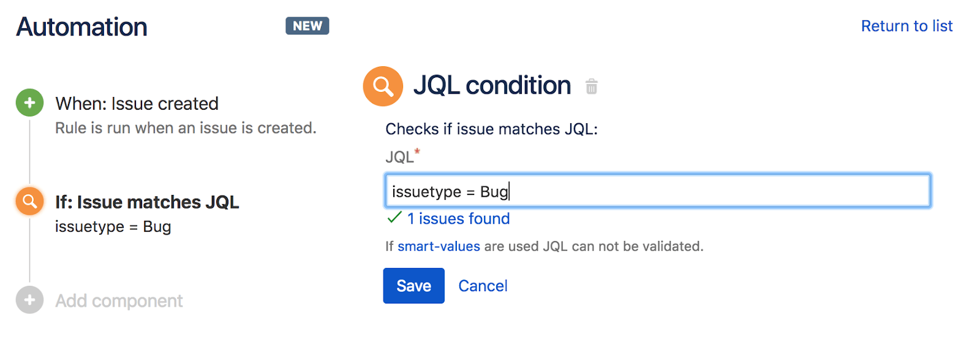Cancel editing the JQL condition
This screenshot has height=344, width=980.
483,286
